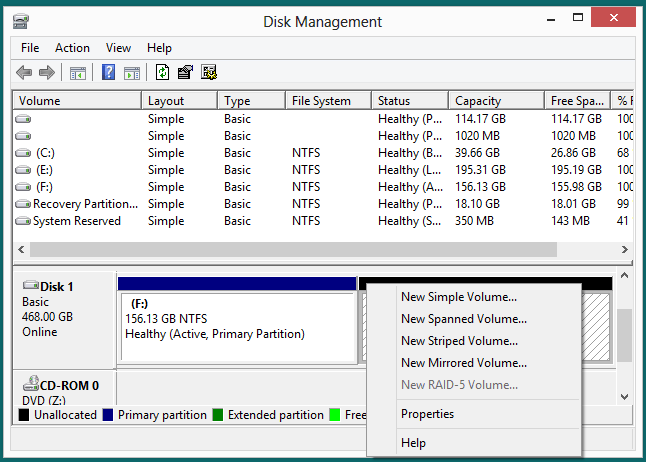Choose New Mirrored Volume from context menu

(x=474, y=363)
